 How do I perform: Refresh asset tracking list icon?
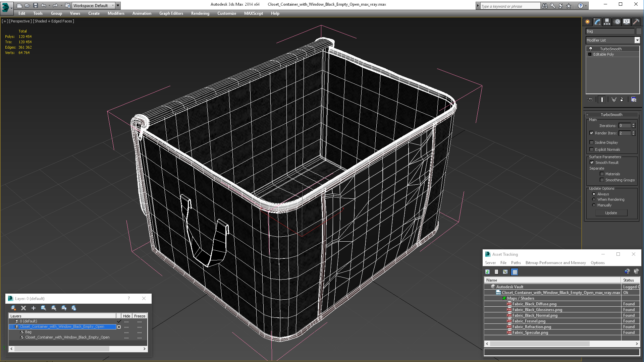click(488, 272)
